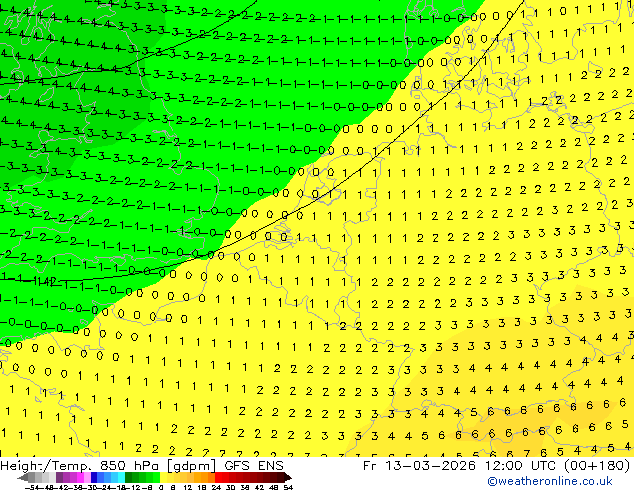Screen dimensions: 634x490
Task: Click the right dark arrow of color scale
Action: pyautogui.click(x=287, y=478)
